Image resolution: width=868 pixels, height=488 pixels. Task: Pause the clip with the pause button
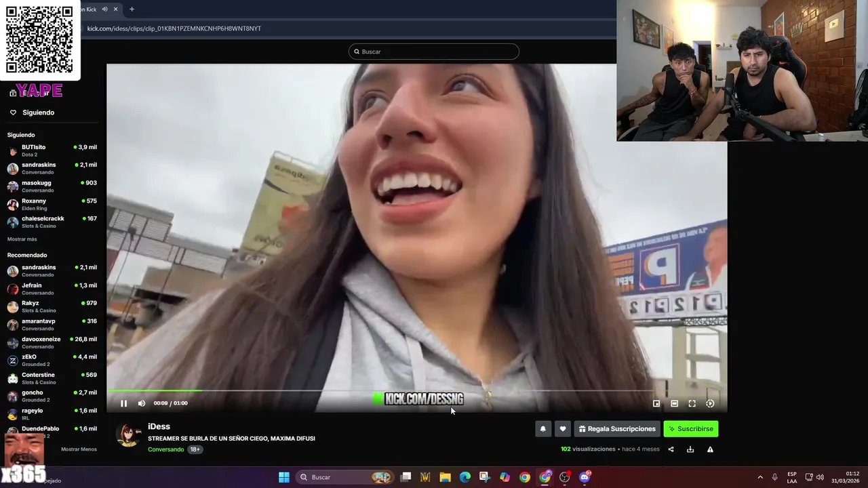pyautogui.click(x=123, y=403)
